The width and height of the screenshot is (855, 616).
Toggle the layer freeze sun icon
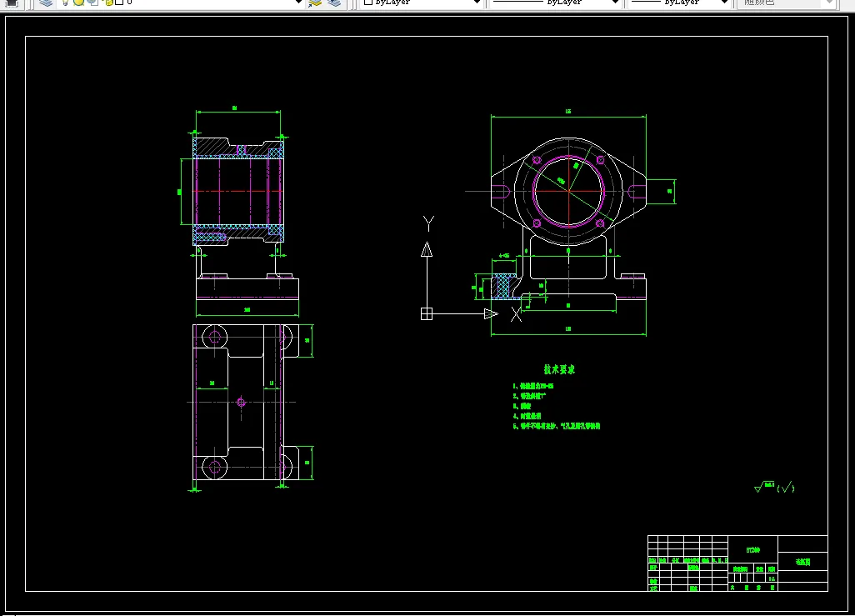coord(78,3)
